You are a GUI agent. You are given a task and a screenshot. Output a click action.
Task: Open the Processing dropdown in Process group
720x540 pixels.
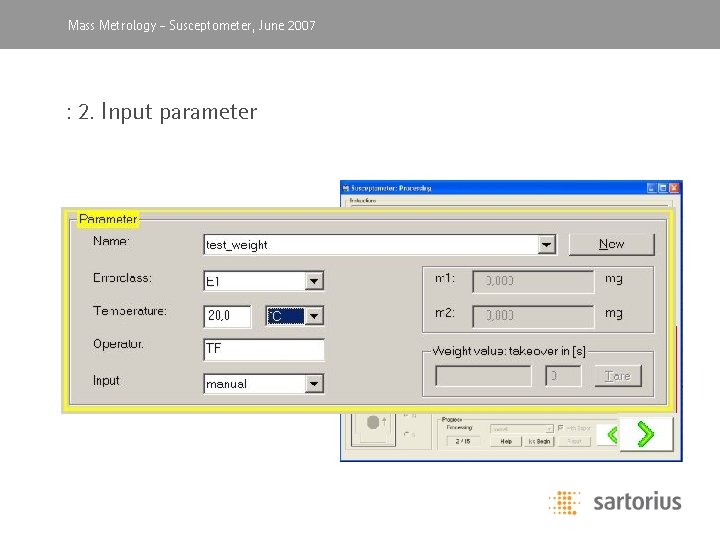tap(522, 429)
